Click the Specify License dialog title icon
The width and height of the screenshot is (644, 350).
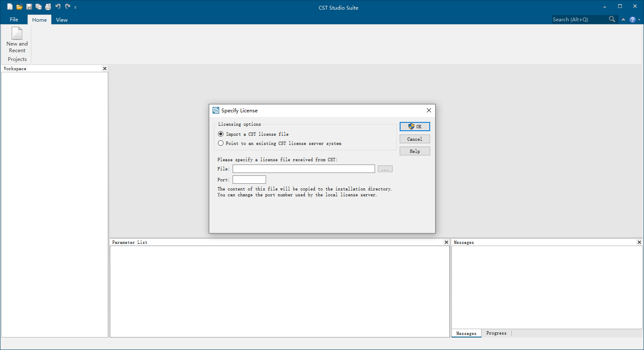point(216,110)
